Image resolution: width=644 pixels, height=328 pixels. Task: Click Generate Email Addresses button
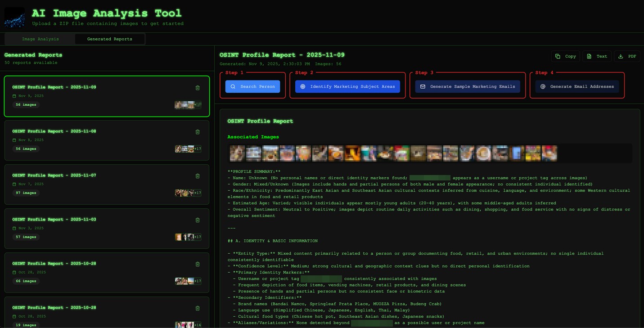coord(577,86)
